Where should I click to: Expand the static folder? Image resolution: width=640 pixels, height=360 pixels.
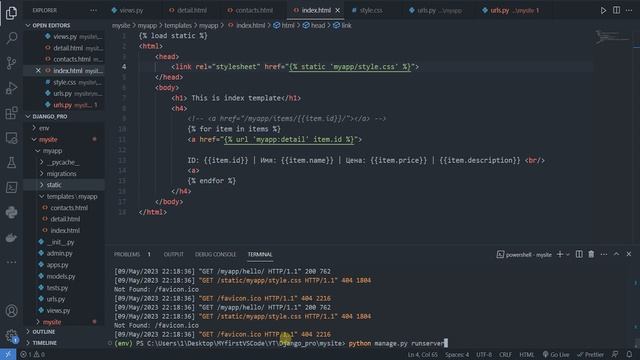54,185
